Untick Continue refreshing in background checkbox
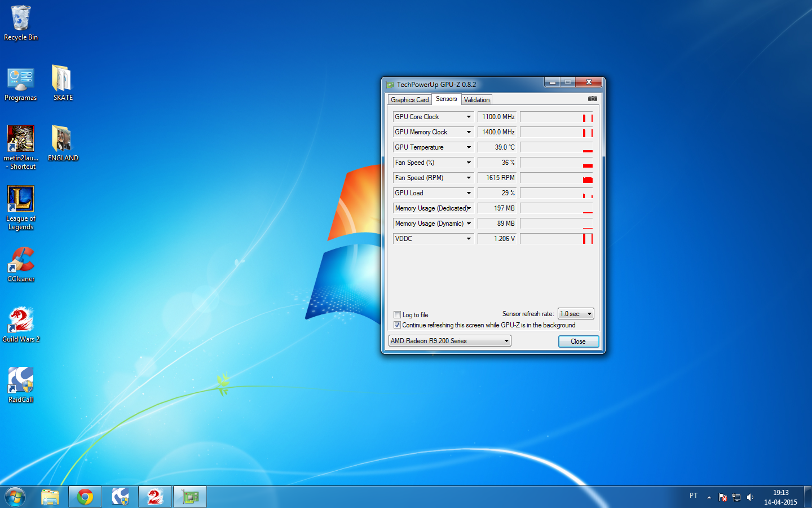812x508 pixels. tap(397, 325)
